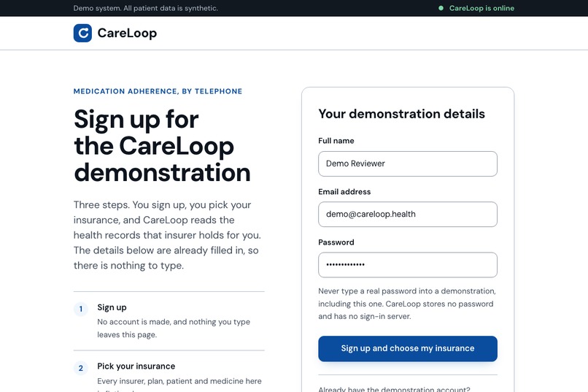This screenshot has width=588, height=392.
Task: Click the 'Sign up for the CareLoop demonstration' headline
Action: click(162, 146)
